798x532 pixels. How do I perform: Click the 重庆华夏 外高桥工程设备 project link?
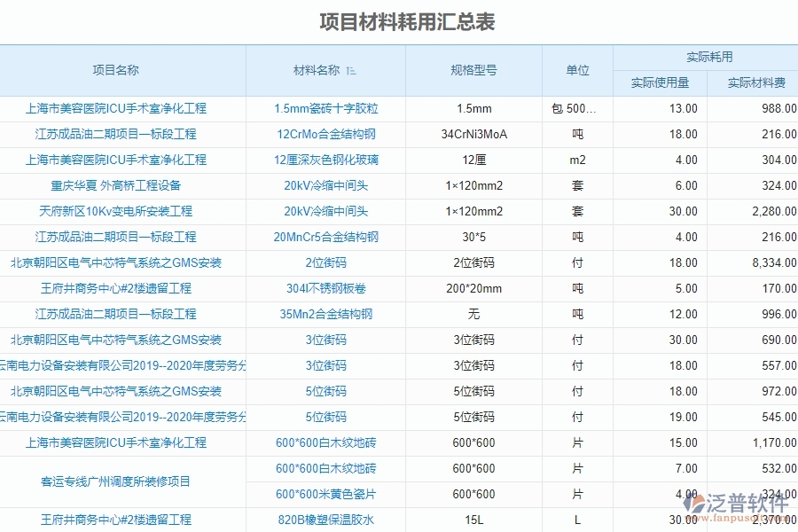(116, 185)
